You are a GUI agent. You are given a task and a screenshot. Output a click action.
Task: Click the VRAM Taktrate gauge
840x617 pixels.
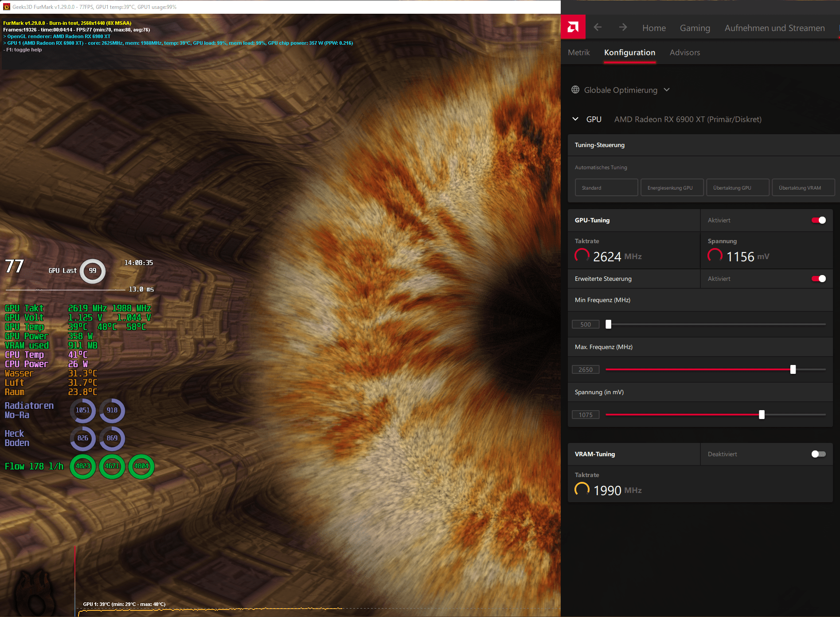pos(582,489)
